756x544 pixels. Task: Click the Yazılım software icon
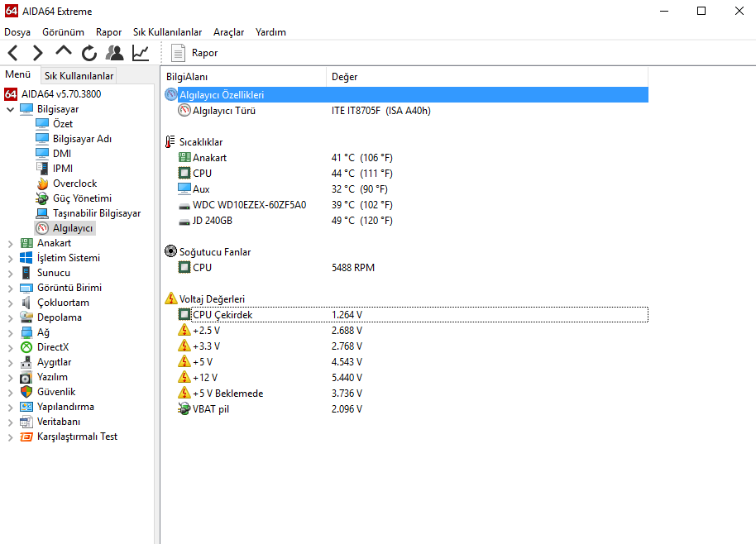26,377
